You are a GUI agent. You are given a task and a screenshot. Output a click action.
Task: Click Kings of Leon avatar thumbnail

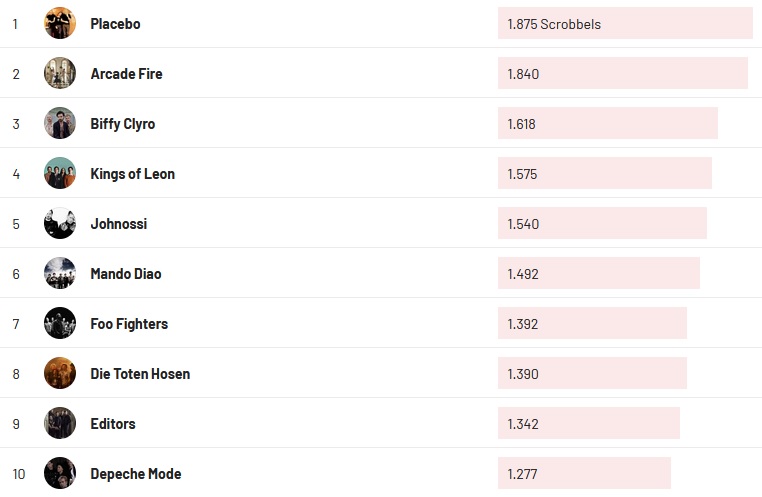[60, 173]
